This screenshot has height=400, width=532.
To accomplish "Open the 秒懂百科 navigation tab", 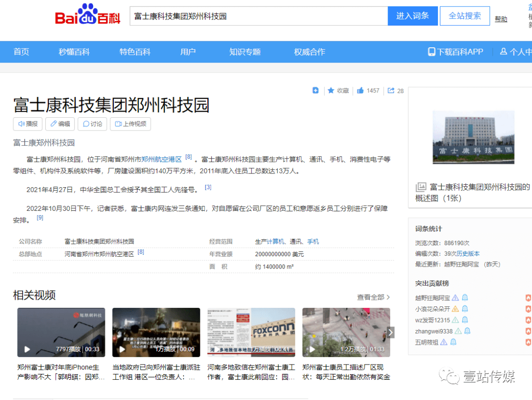I will [74, 52].
